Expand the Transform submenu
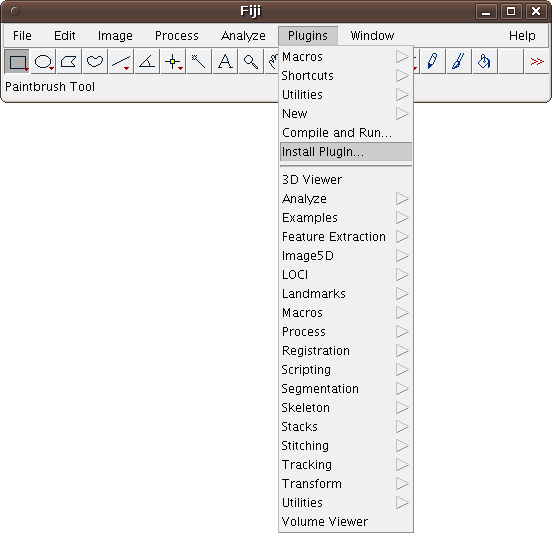The height and width of the screenshot is (533, 552). pos(346,484)
